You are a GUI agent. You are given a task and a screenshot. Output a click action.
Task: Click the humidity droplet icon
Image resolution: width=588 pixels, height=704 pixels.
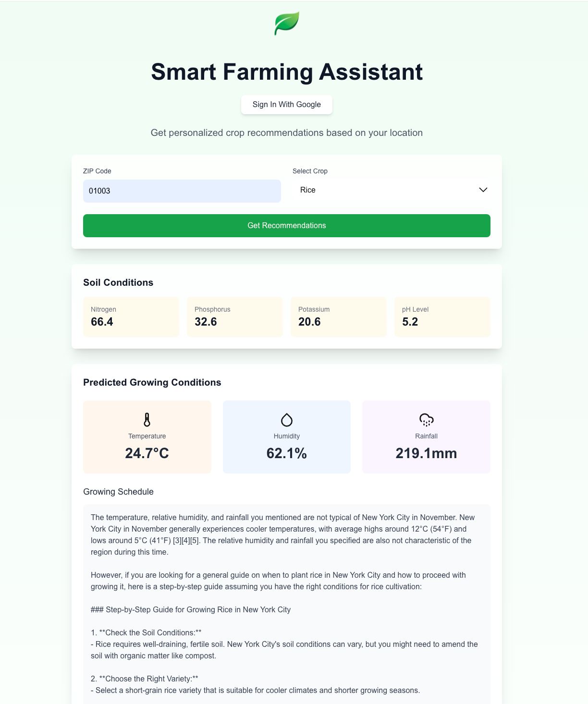pos(287,420)
